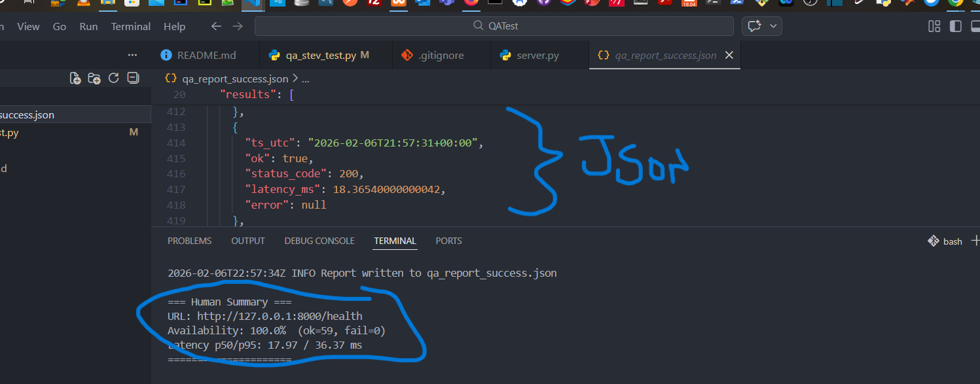Click the New File icon in Explorer
Viewport: 980px width, 384px height.
(75, 79)
